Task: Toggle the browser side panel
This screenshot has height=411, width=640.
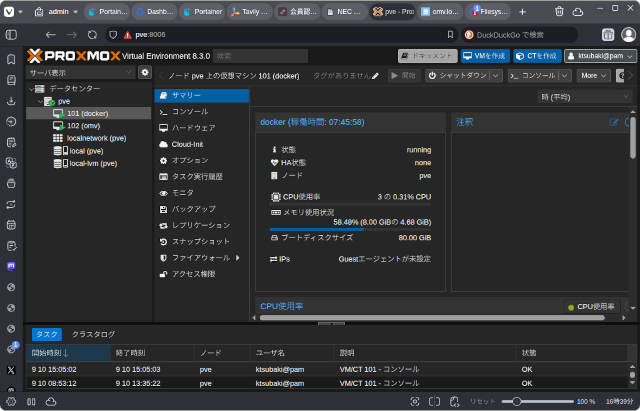Action: pos(11,35)
